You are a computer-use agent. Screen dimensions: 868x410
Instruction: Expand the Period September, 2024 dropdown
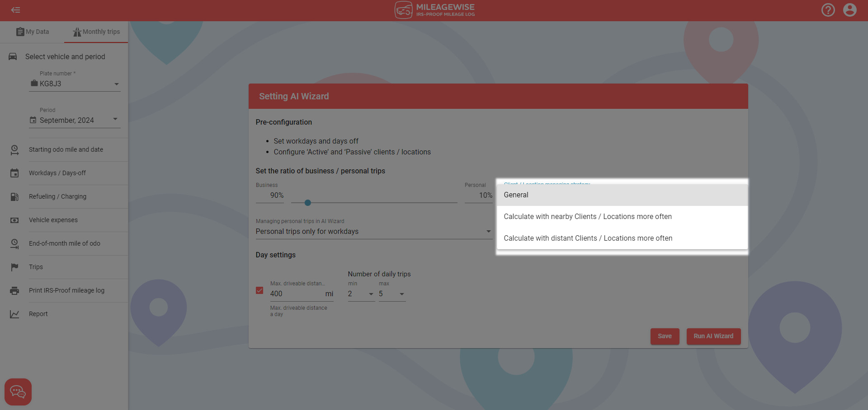click(75, 120)
